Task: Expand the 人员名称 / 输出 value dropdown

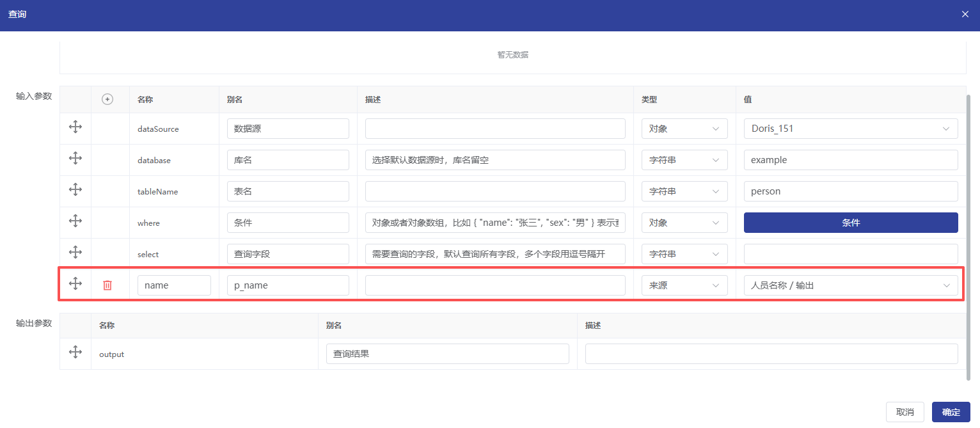Action: 850,285
